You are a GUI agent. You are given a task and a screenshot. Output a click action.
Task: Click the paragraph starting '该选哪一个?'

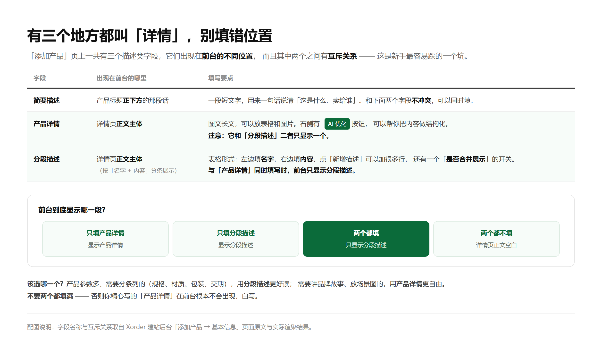click(x=237, y=284)
